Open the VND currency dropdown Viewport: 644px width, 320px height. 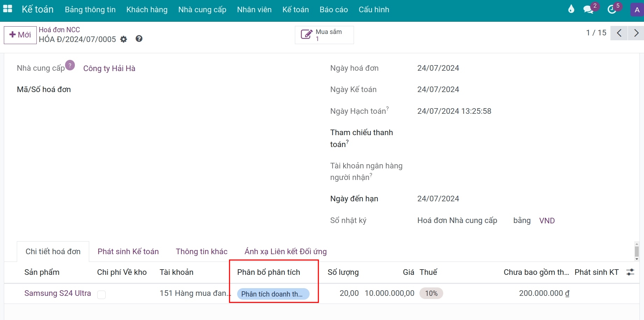pos(547,221)
